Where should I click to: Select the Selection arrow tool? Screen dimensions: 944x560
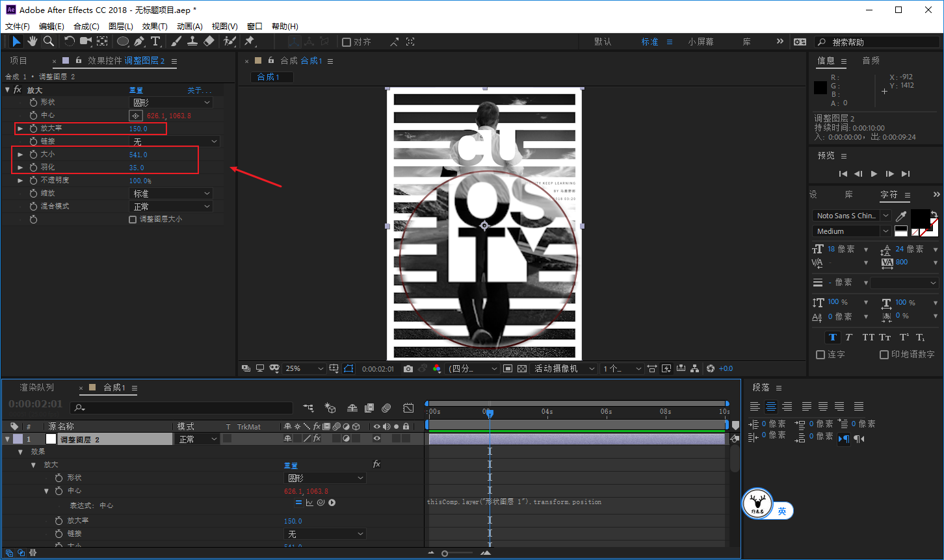click(16, 41)
